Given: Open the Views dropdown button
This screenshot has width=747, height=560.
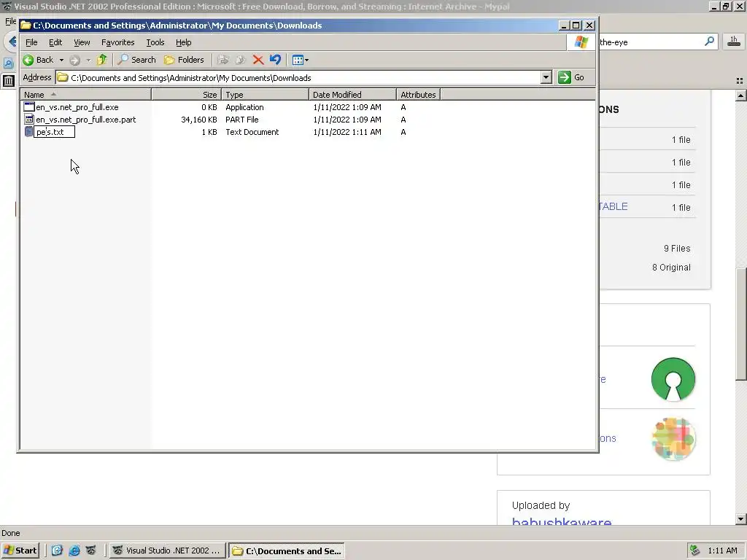Looking at the screenshot, I should (300, 60).
